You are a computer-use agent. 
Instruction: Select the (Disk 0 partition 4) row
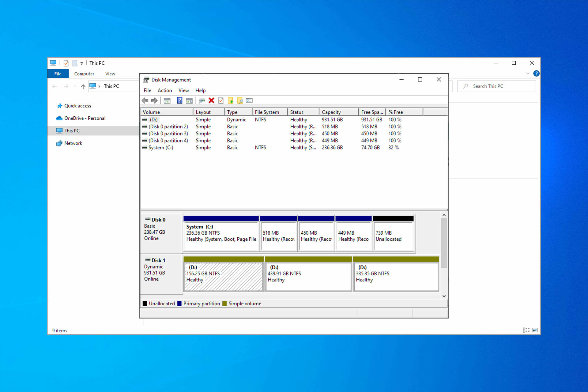point(294,141)
